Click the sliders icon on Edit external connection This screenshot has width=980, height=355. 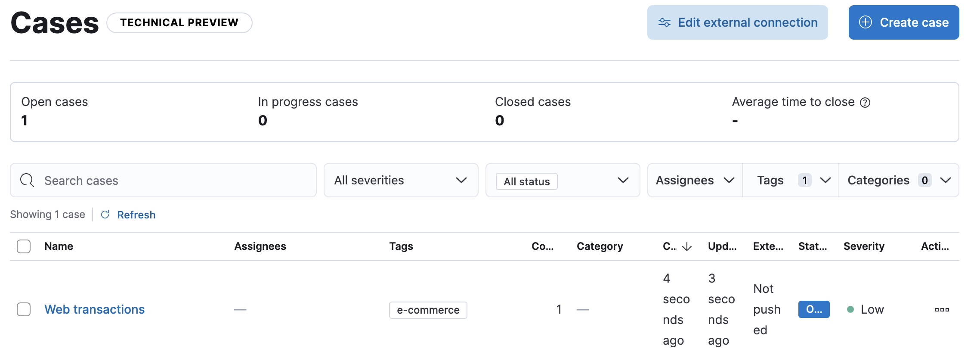point(664,22)
